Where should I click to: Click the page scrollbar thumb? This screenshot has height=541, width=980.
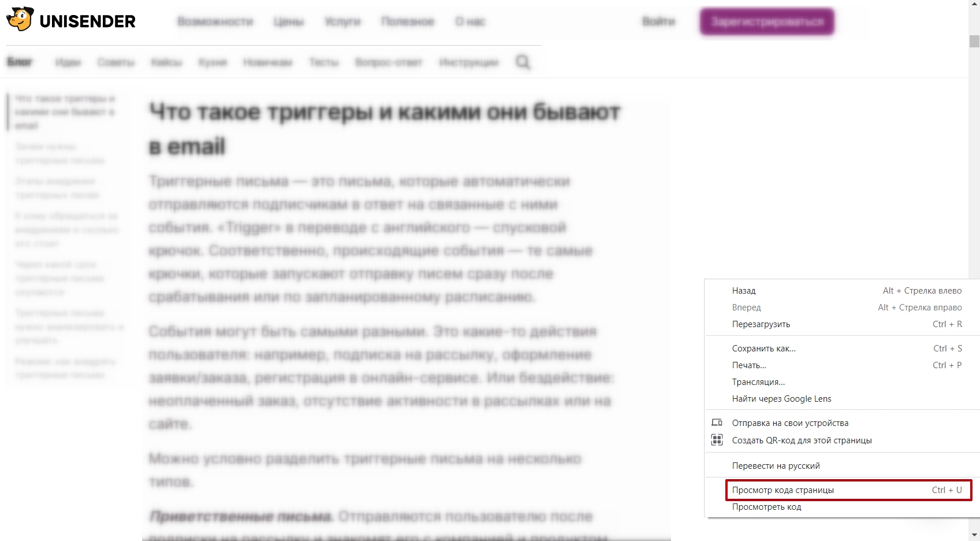pos(974,41)
